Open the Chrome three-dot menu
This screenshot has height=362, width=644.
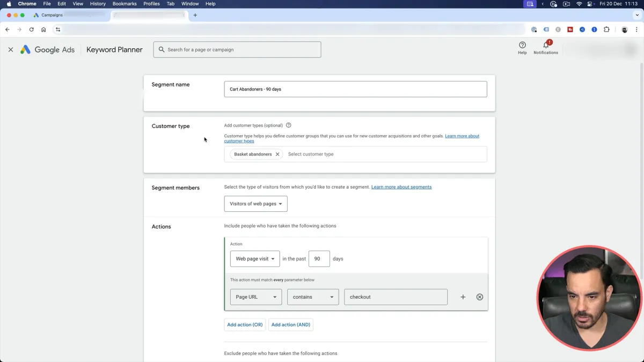coord(636,29)
